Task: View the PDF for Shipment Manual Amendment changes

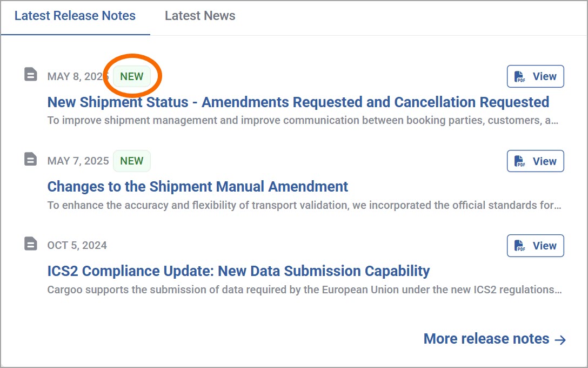Action: pos(535,161)
